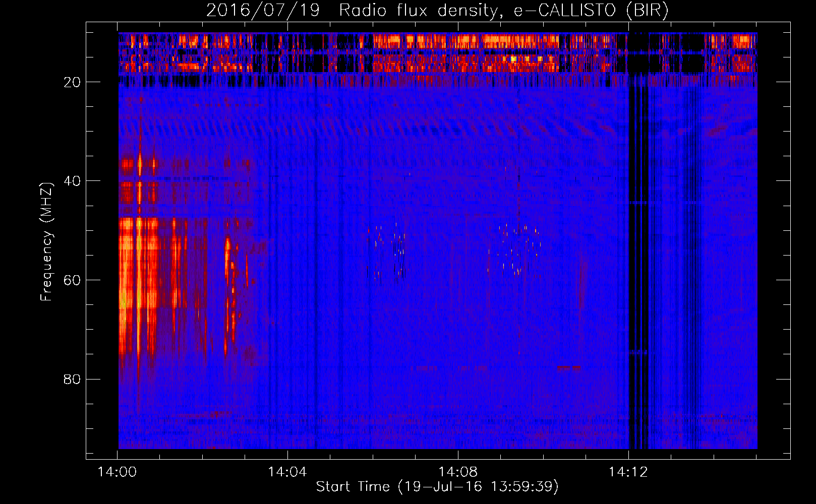Image resolution: width=816 pixels, height=504 pixels.
Task: Click the 14:04 time tick label
Action: click(x=287, y=472)
